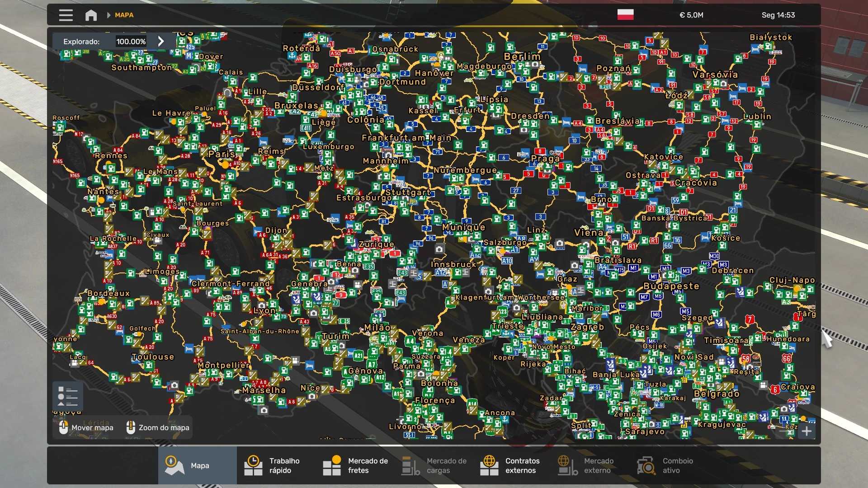The height and width of the screenshot is (488, 868).
Task: Click photo viewpoint icon near Innsbruck
Action: pyautogui.click(x=439, y=249)
